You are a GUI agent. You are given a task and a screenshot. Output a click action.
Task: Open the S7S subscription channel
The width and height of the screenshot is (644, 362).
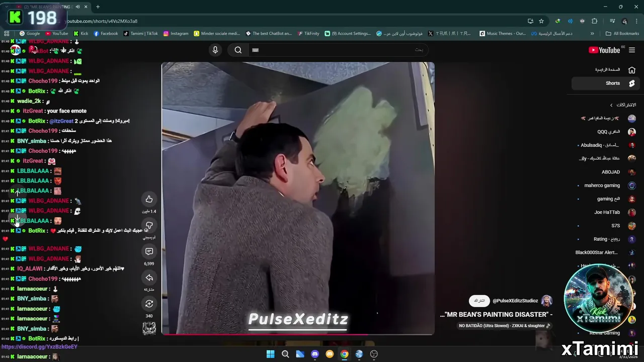(605, 226)
